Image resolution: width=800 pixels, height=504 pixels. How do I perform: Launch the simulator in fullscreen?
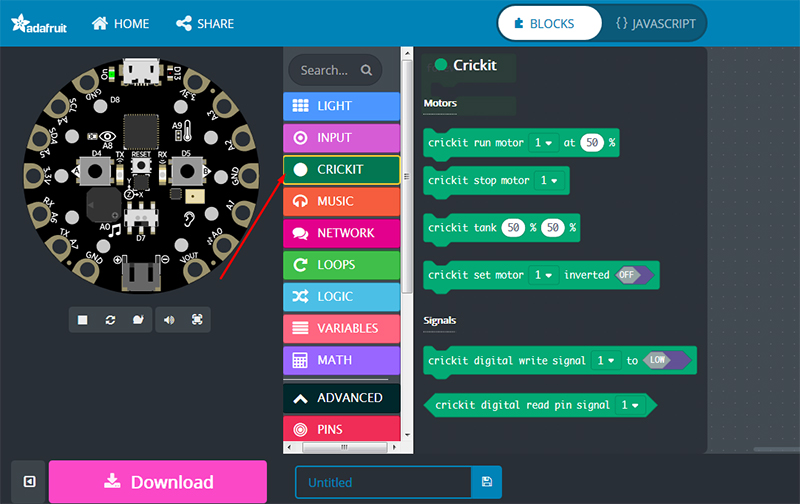tap(197, 320)
